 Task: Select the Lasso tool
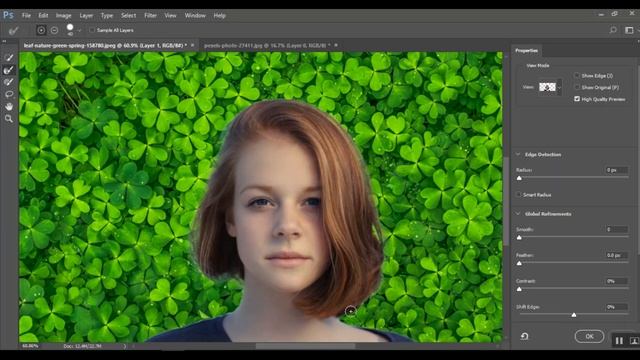tap(9, 94)
